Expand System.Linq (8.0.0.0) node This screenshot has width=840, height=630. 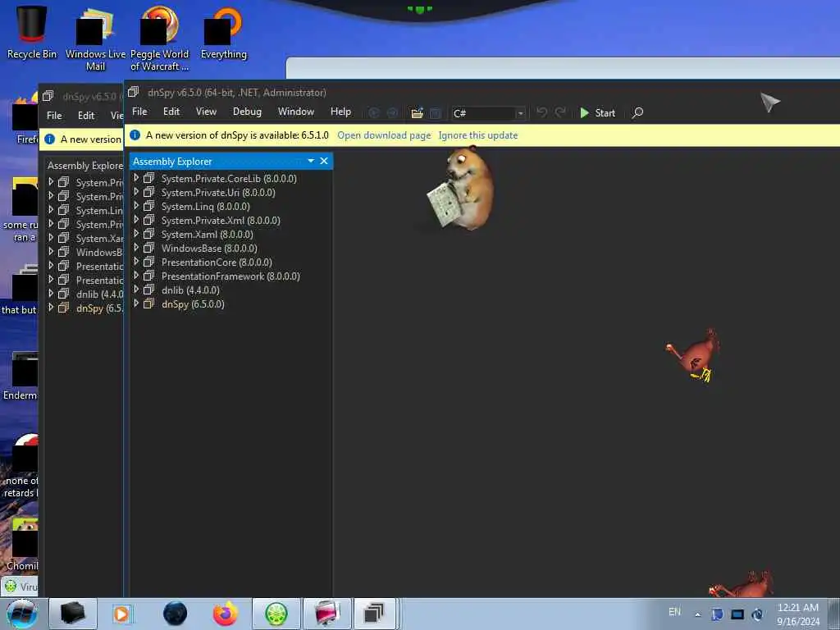(x=136, y=206)
